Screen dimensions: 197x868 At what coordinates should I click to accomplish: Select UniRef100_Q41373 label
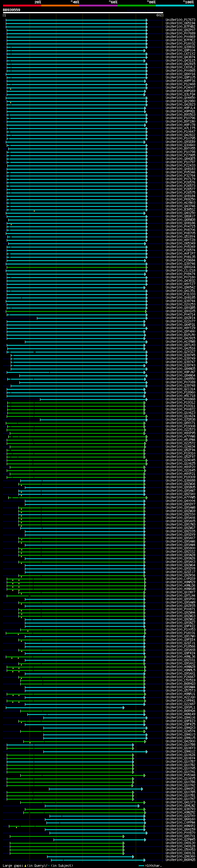pyautogui.click(x=180, y=802)
